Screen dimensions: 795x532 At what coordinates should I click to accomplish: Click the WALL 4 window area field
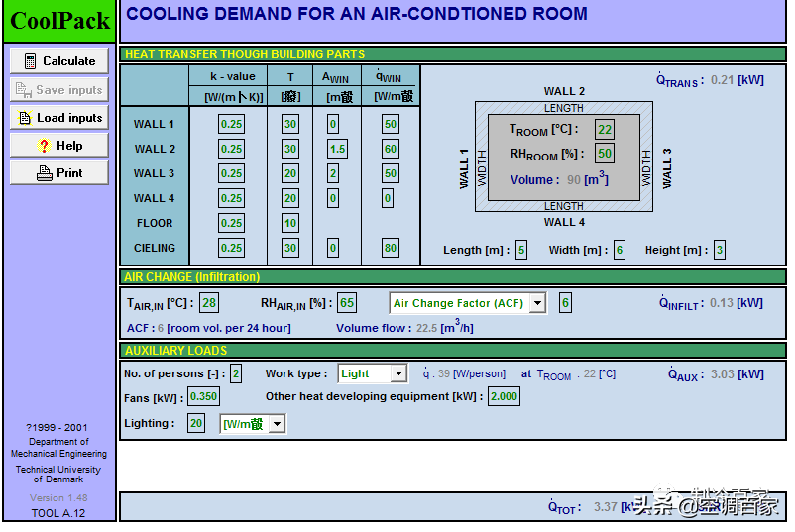333,198
